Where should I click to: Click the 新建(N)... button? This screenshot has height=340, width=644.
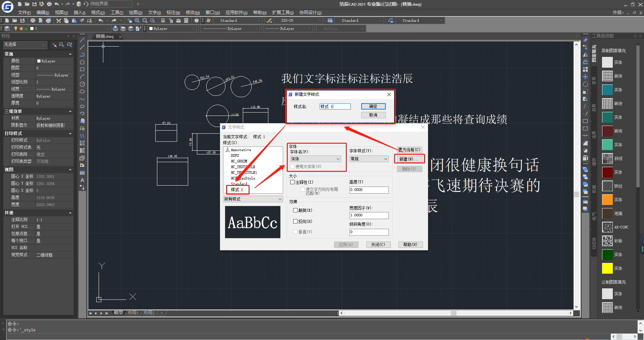pos(409,159)
